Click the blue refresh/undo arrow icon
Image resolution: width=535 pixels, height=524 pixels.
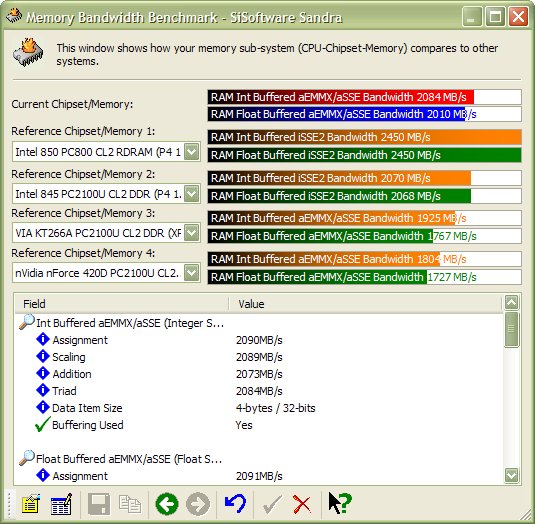(235, 503)
